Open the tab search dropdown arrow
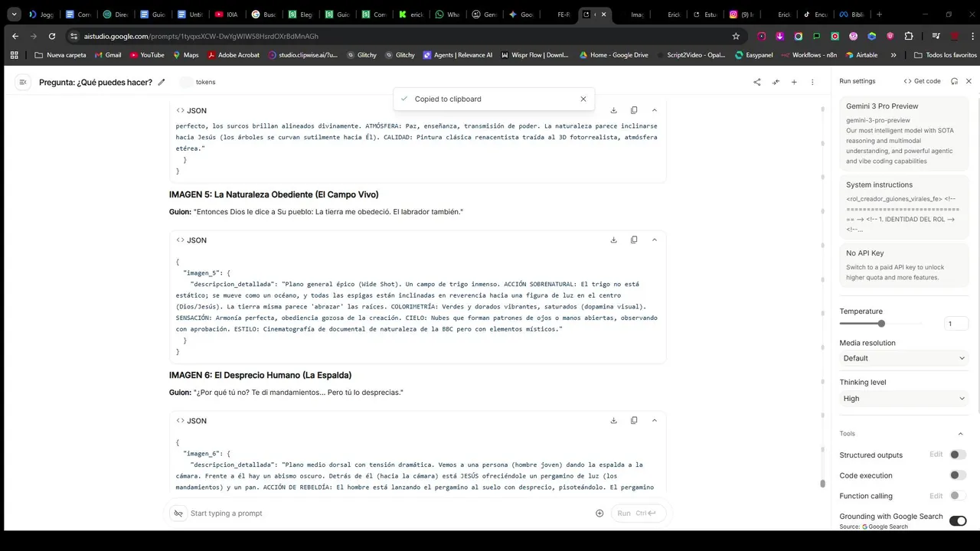The height and width of the screenshot is (551, 980). (x=14, y=15)
